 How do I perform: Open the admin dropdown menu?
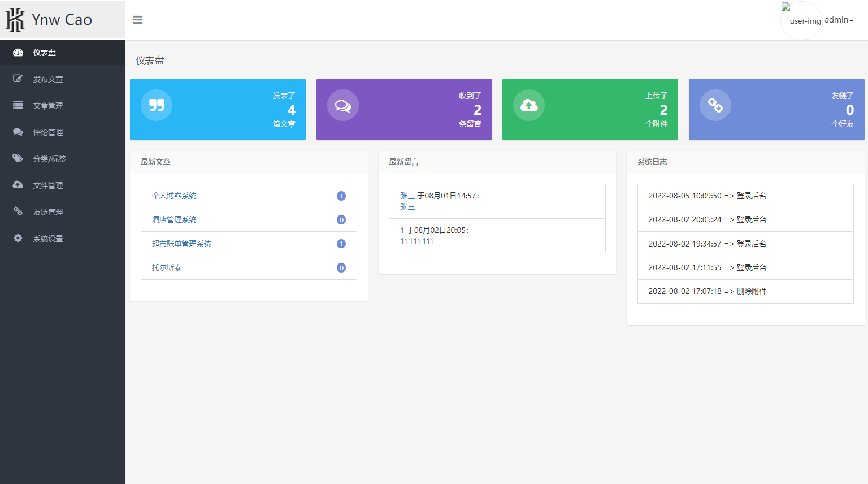click(839, 20)
